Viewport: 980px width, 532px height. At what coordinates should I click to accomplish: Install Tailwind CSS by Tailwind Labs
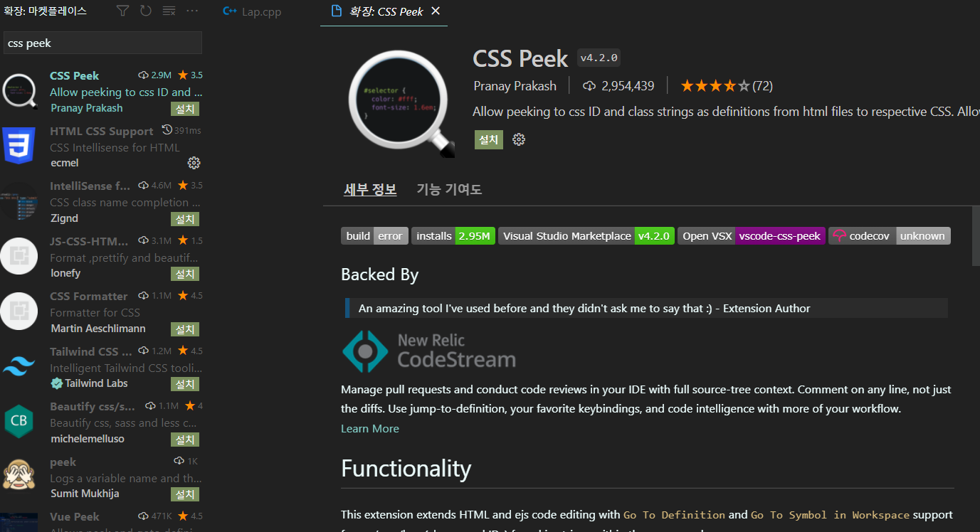[x=185, y=384]
